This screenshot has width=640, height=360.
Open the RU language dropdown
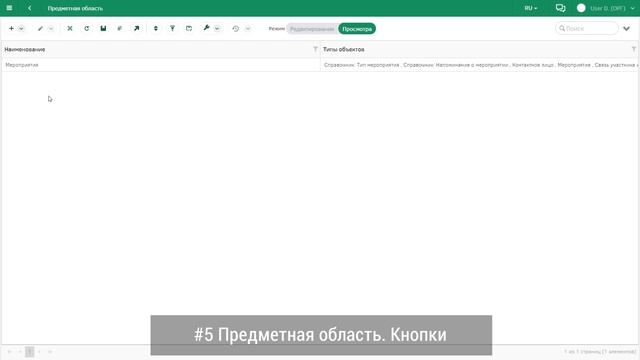click(x=531, y=8)
